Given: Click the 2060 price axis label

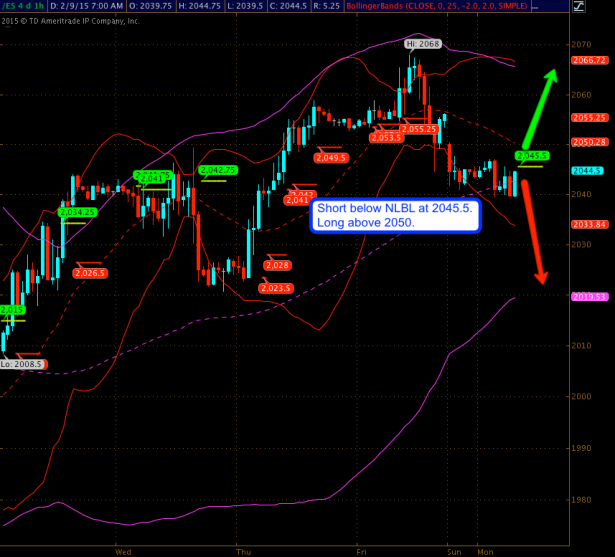Looking at the screenshot, I should point(581,95).
